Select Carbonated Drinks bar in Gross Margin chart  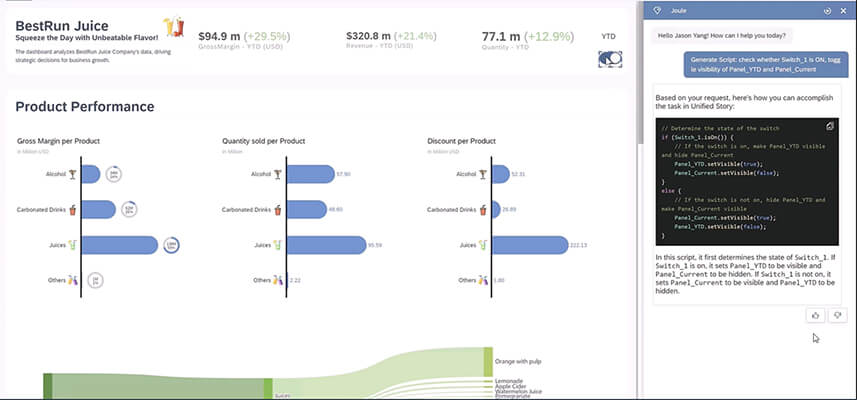coord(99,210)
